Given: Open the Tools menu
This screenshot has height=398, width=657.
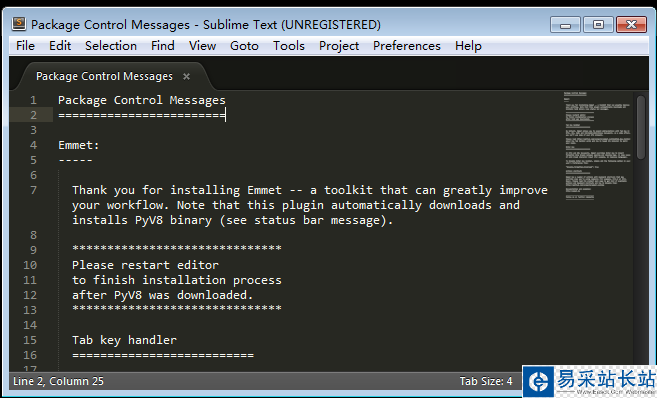Looking at the screenshot, I should tap(289, 46).
